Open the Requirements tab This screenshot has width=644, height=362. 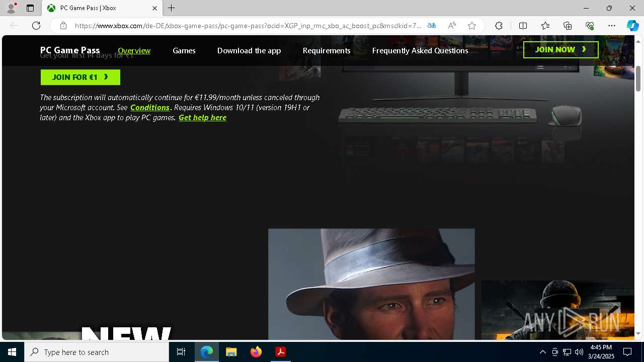pos(327,50)
